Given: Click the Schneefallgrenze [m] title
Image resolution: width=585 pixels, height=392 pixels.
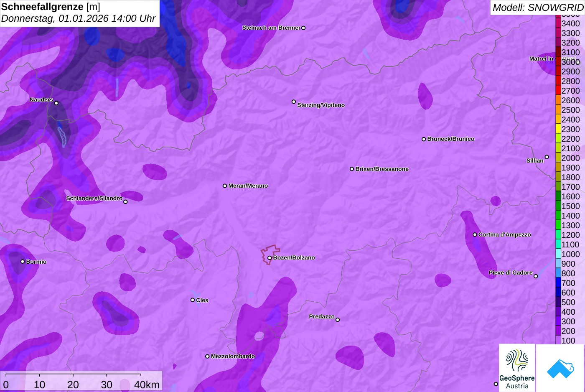Looking at the screenshot, I should [51, 7].
